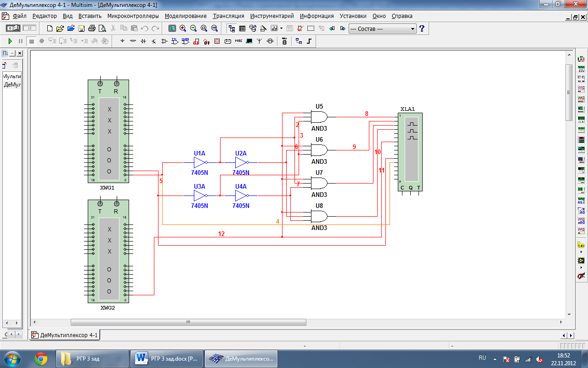Viewport: 588px width, 368px height.
Task: Place an Electromechanical motor component icon
Action: click(270, 41)
